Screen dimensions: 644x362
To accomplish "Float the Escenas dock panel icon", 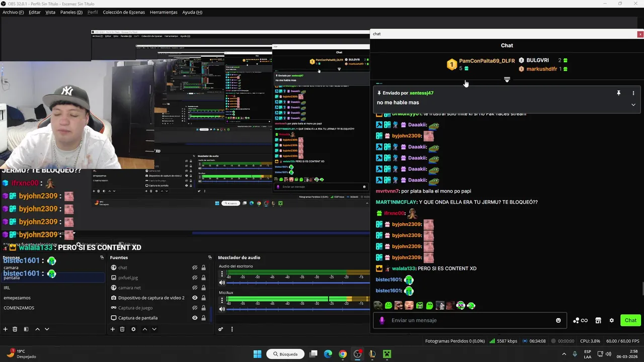I will point(102,257).
